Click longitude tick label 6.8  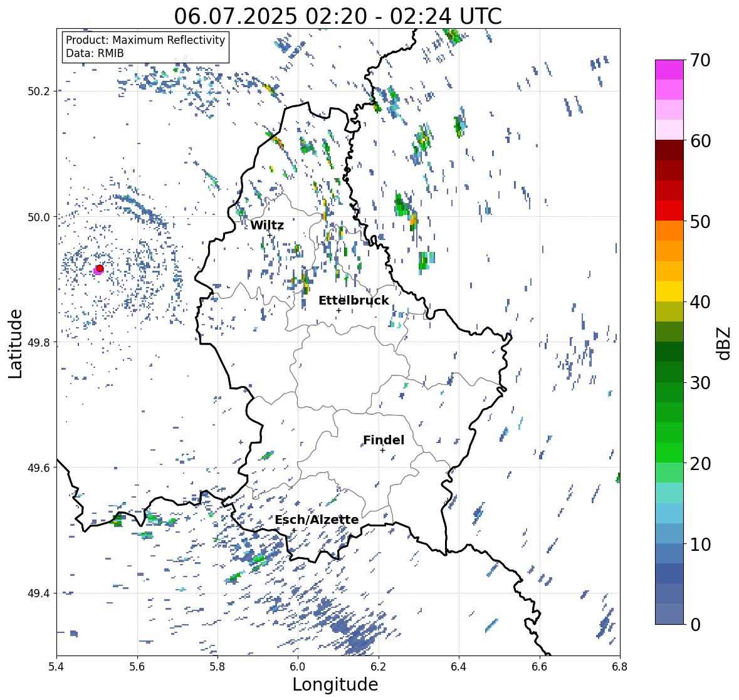coord(620,666)
